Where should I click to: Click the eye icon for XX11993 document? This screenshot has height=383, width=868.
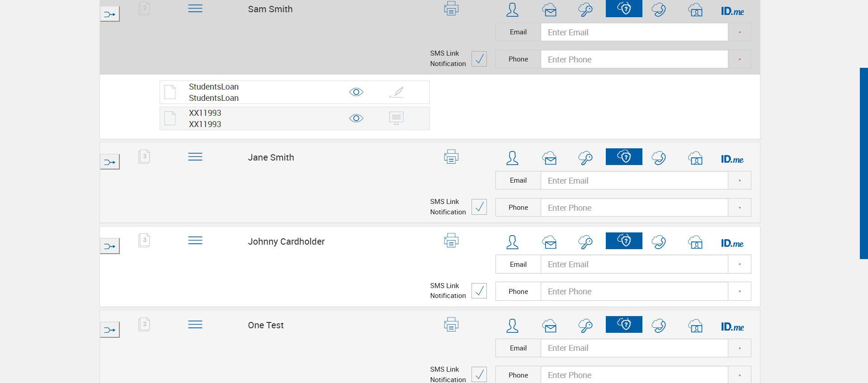click(356, 118)
